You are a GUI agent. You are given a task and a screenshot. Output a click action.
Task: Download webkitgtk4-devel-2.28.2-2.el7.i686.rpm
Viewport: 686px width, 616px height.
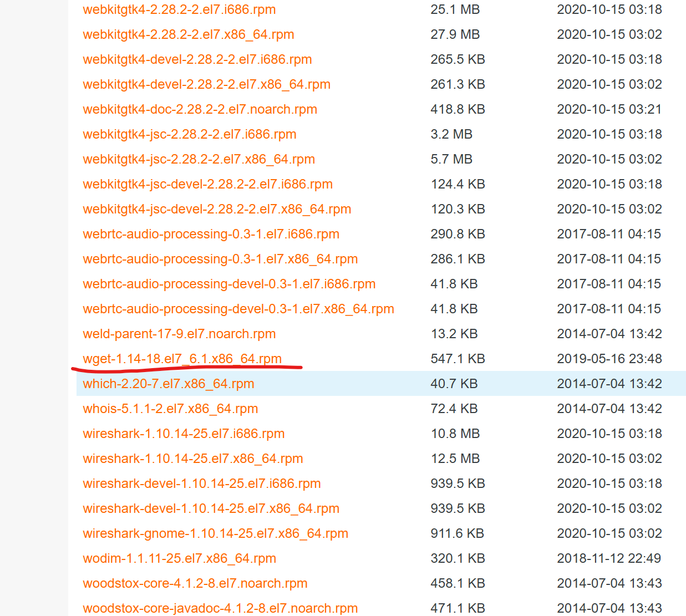click(x=197, y=59)
